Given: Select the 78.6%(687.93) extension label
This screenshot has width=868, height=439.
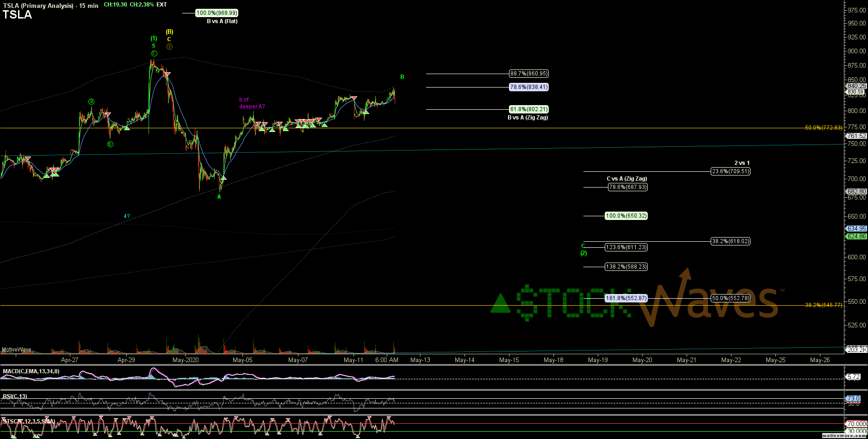Looking at the screenshot, I should pos(628,187).
